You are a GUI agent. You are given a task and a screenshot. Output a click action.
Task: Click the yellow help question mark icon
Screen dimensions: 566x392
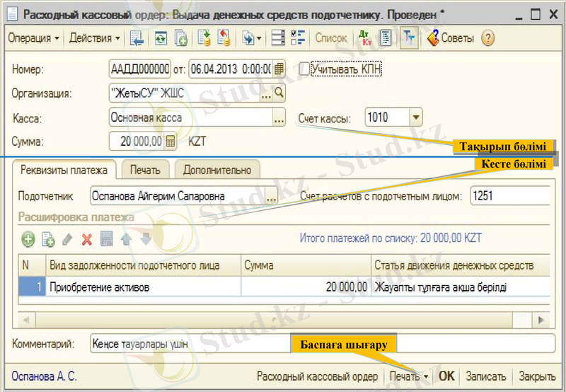487,38
